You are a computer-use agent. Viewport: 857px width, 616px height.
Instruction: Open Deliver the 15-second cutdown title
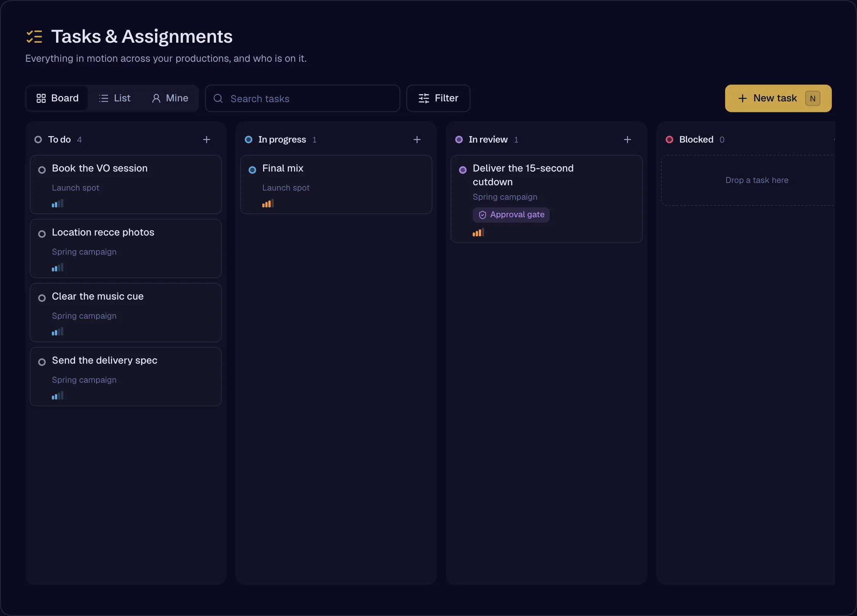[523, 175]
